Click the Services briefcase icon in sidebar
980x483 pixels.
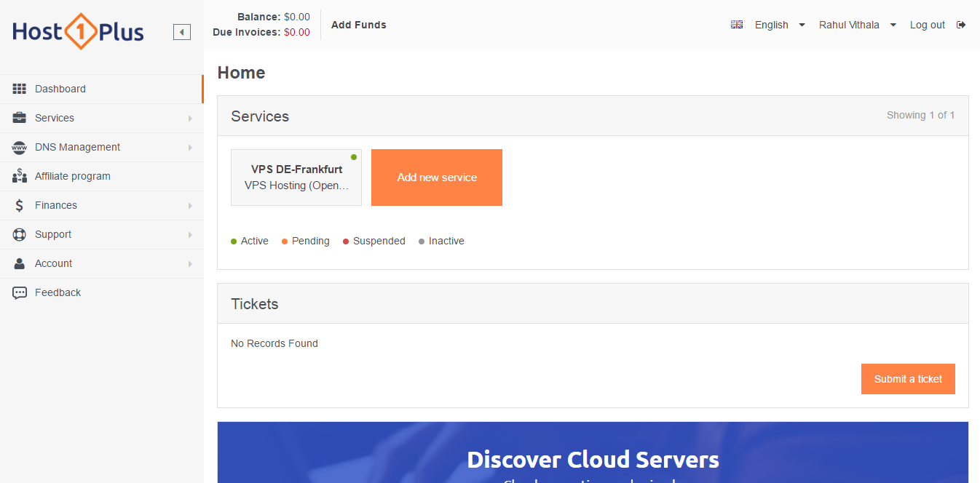click(19, 117)
